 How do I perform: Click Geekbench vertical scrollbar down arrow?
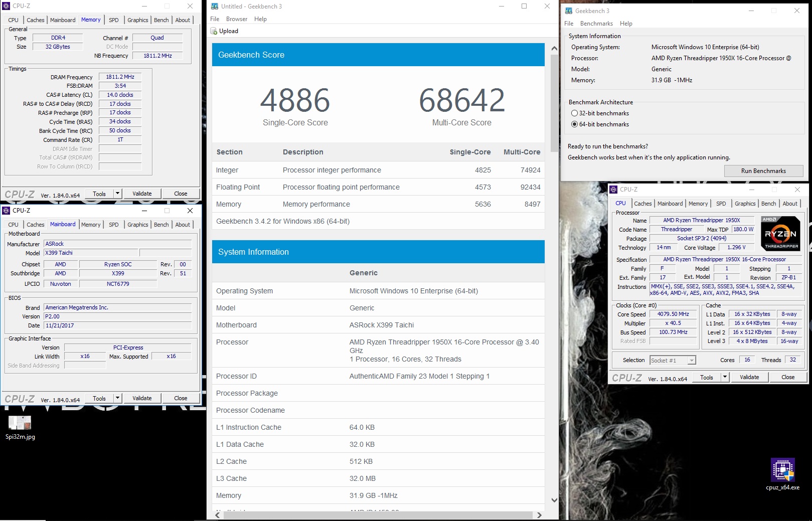[x=554, y=500]
